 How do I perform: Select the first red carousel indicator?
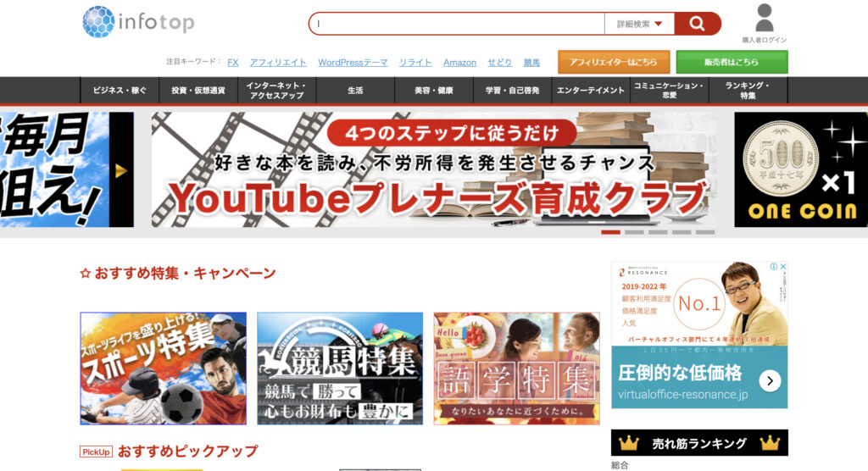click(x=610, y=231)
